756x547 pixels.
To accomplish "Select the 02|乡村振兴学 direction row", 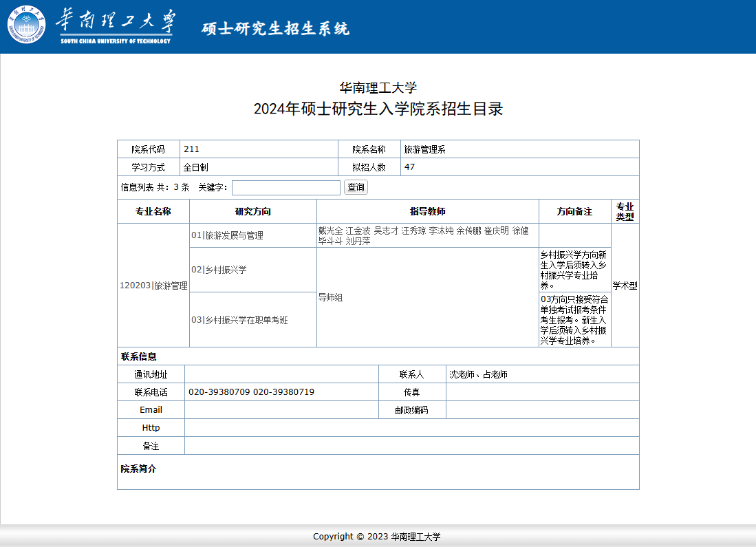I will click(253, 270).
